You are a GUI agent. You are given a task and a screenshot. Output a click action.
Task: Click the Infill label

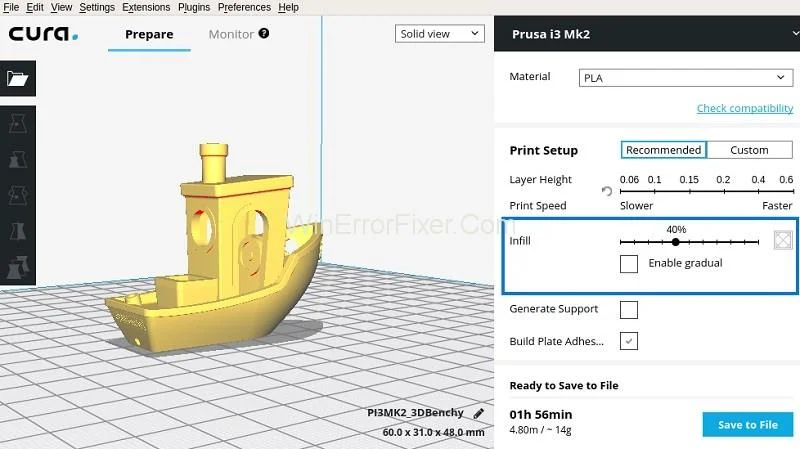[x=520, y=241]
